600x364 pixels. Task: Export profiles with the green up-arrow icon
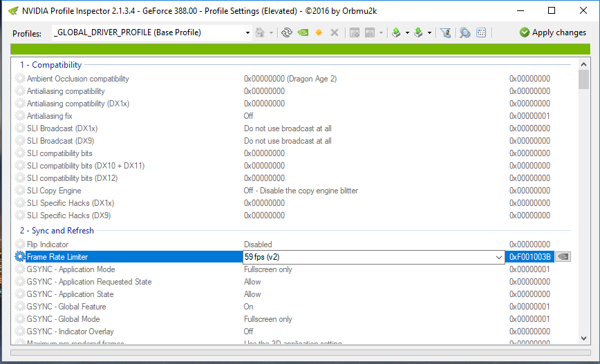point(397,33)
